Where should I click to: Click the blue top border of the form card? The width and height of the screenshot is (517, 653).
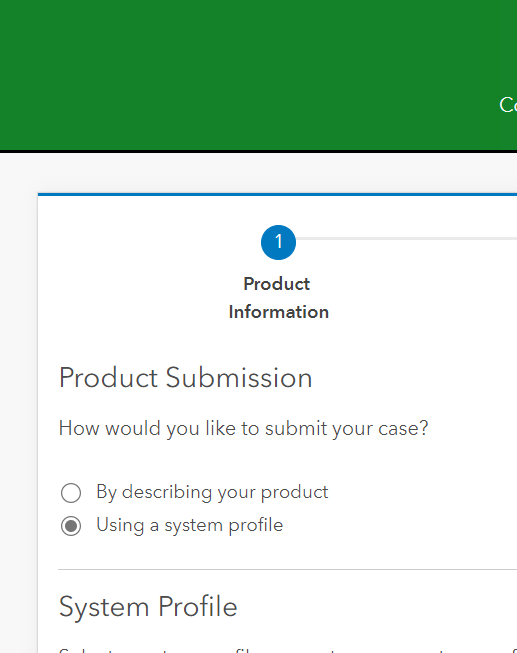click(x=277, y=194)
